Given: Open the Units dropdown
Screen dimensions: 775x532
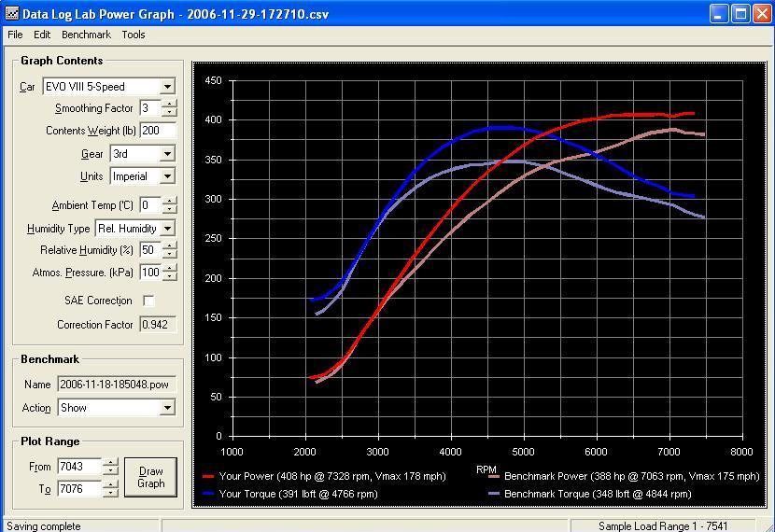Looking at the screenshot, I should (x=167, y=176).
